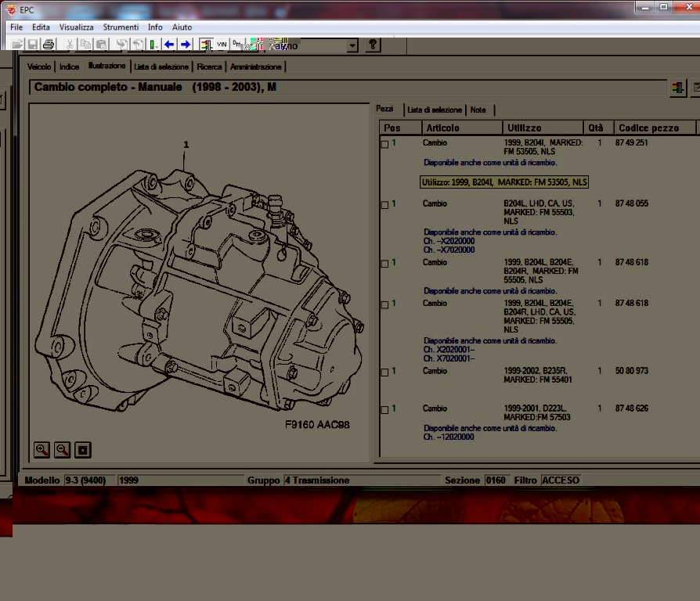Click the Modello 9-3 (9400) field

pyautogui.click(x=90, y=480)
